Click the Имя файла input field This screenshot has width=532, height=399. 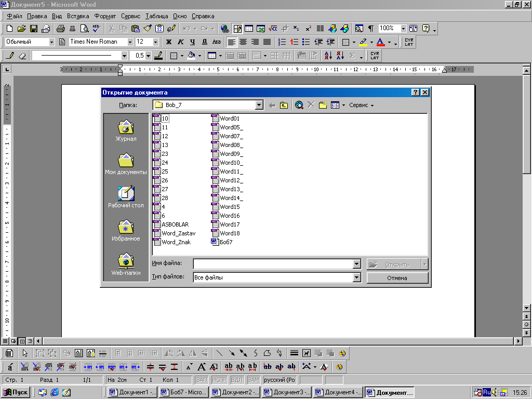click(273, 264)
